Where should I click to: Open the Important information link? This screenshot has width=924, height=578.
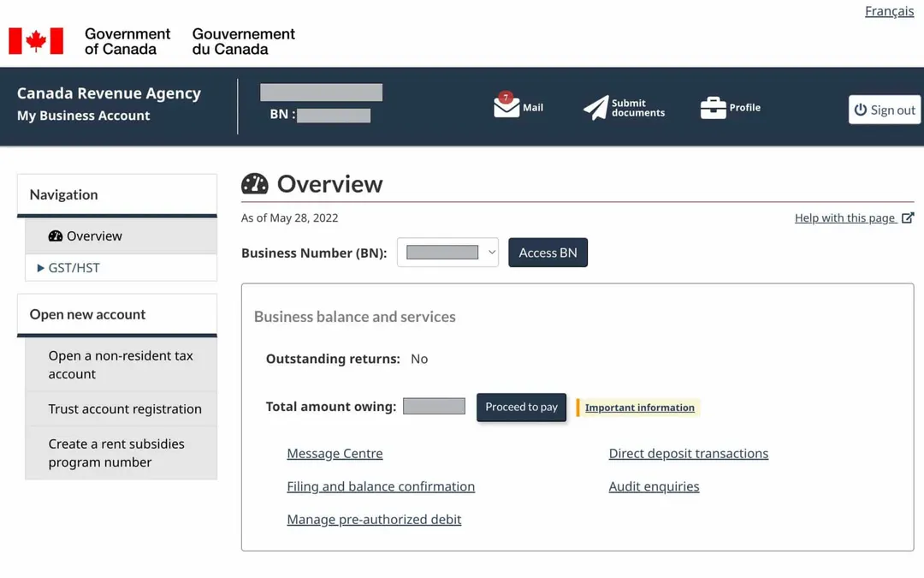[639, 408]
